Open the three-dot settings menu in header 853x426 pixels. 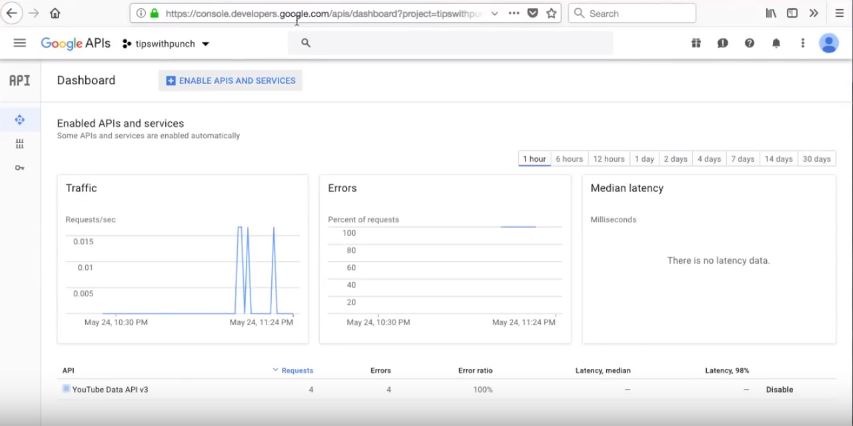(802, 43)
